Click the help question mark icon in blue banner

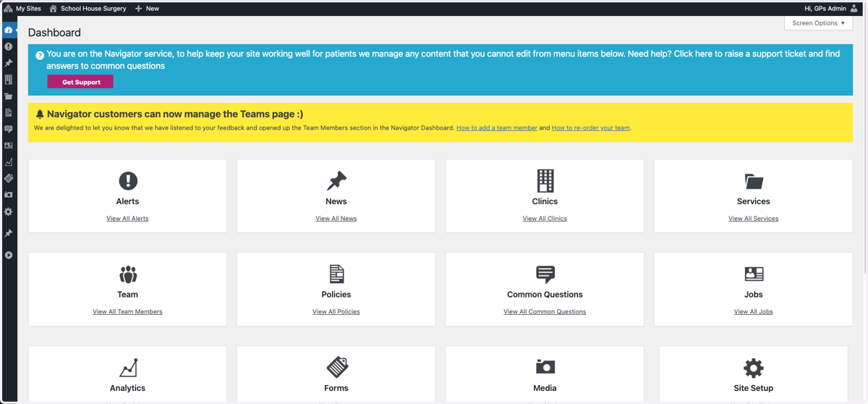[40, 55]
